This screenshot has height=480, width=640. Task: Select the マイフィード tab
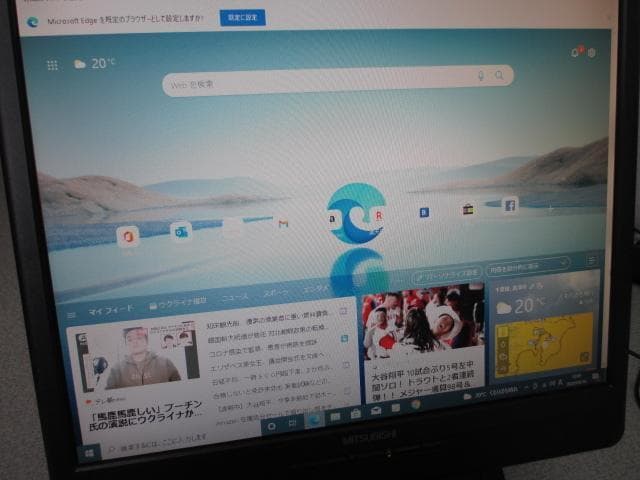[111, 310]
